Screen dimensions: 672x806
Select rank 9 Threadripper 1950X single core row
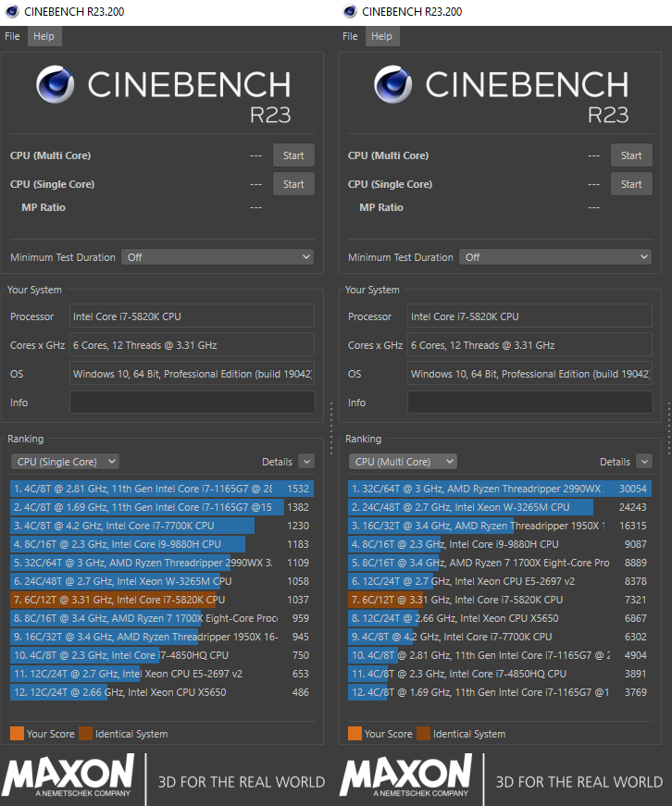(162, 637)
